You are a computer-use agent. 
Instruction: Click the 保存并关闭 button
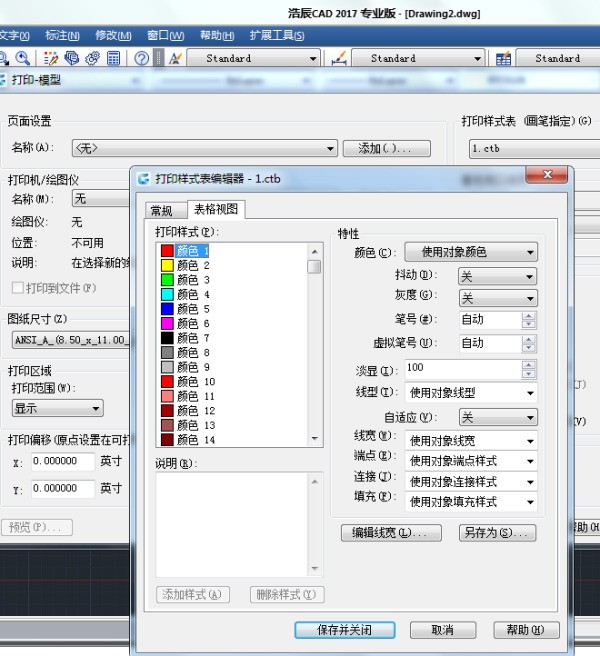[x=345, y=630]
